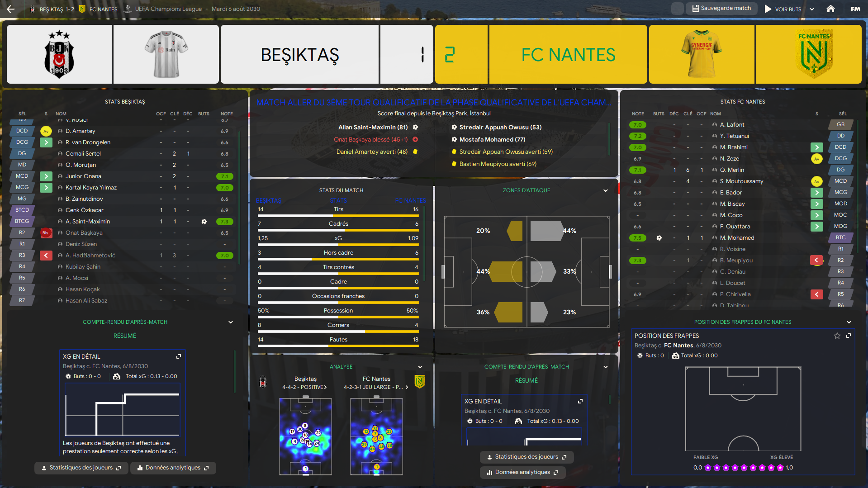Expand Position des frappes panel
This screenshot has height=488, width=868.
tap(849, 336)
